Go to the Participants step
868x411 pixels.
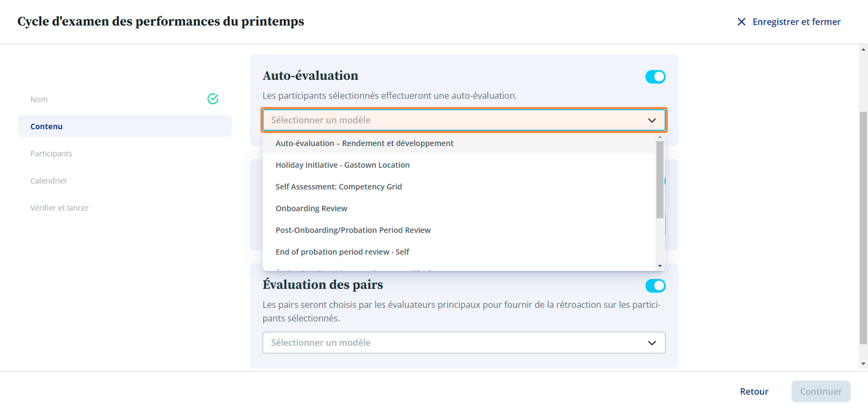coord(51,154)
